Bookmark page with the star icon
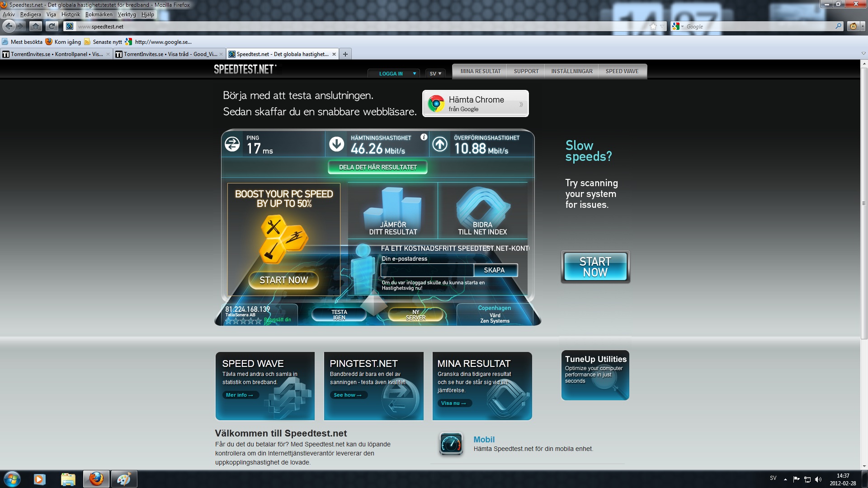 click(x=653, y=26)
